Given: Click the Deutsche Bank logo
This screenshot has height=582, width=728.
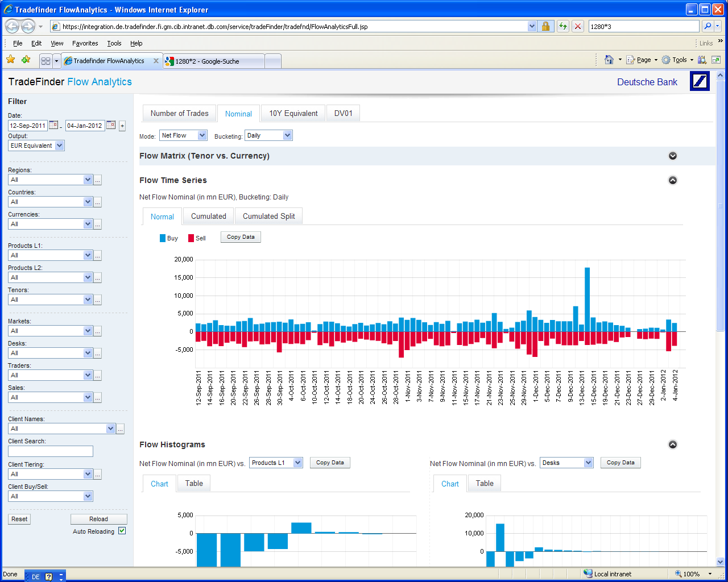Looking at the screenshot, I should 700,81.
